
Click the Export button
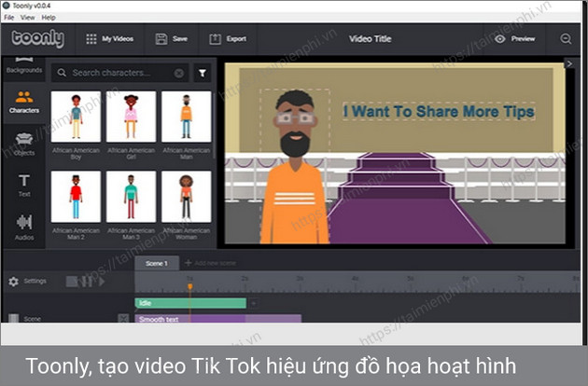228,39
